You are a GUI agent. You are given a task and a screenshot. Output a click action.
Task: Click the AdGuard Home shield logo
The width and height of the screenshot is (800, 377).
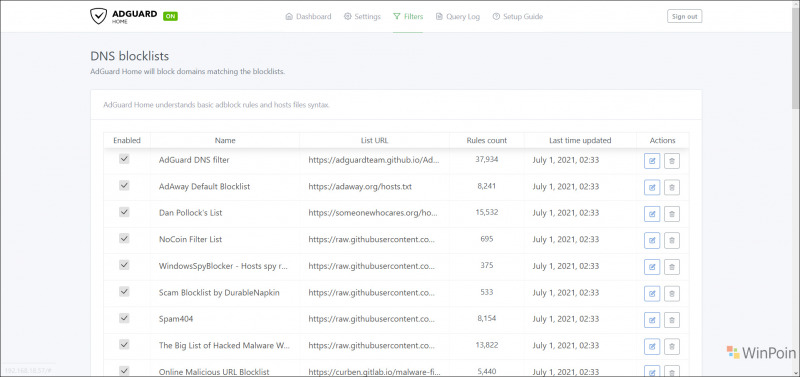[98, 16]
